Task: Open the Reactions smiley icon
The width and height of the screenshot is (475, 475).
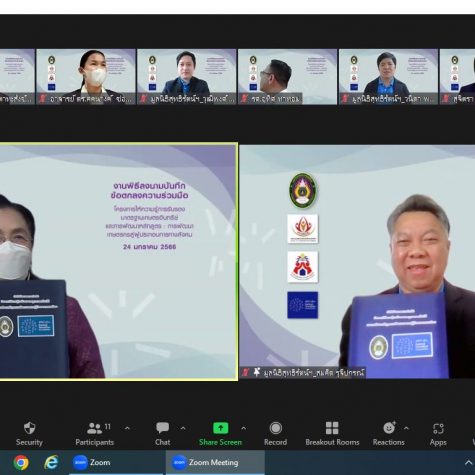Action: point(389,428)
